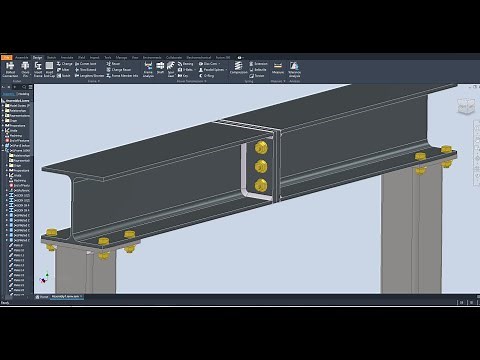The height and width of the screenshot is (360, 480).
Task: Switch to the Sketch ribbon tab
Action: pyautogui.click(x=51, y=58)
